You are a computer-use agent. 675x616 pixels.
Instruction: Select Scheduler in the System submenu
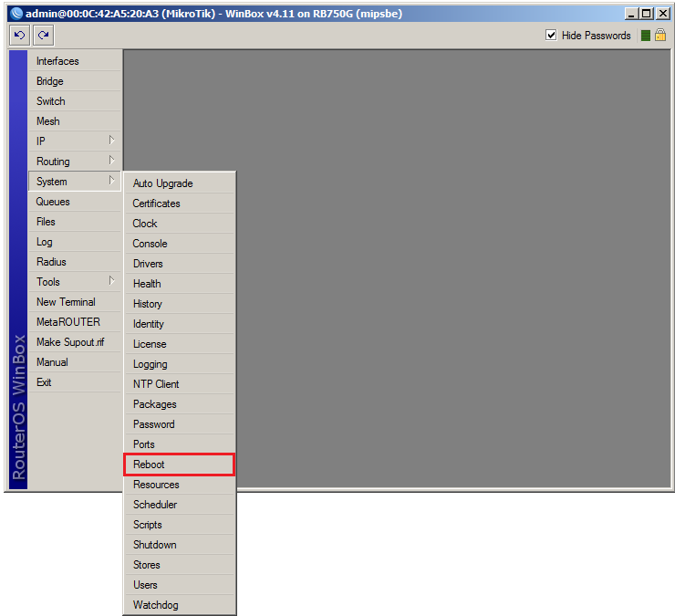(179, 505)
